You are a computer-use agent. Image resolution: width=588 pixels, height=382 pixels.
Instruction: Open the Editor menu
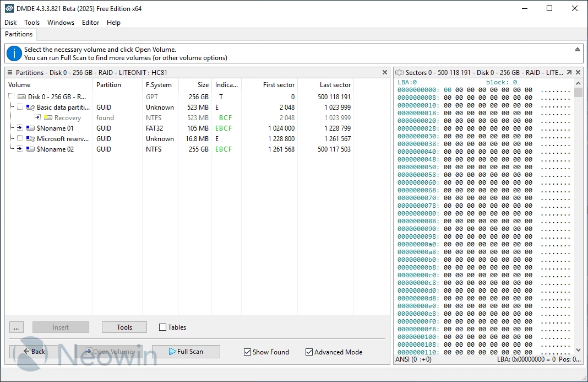(x=91, y=23)
